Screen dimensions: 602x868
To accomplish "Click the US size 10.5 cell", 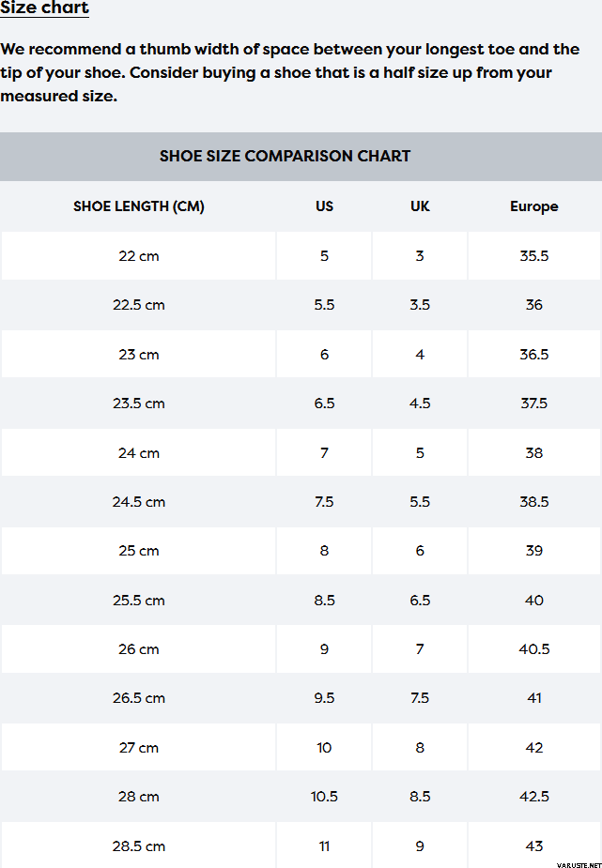I will coord(324,797).
